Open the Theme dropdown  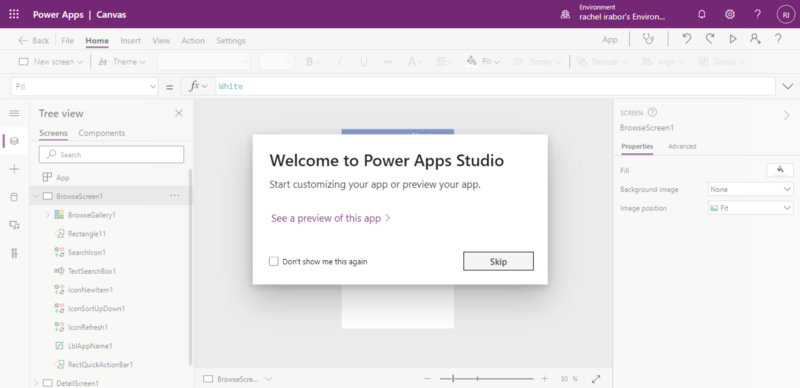(x=121, y=62)
